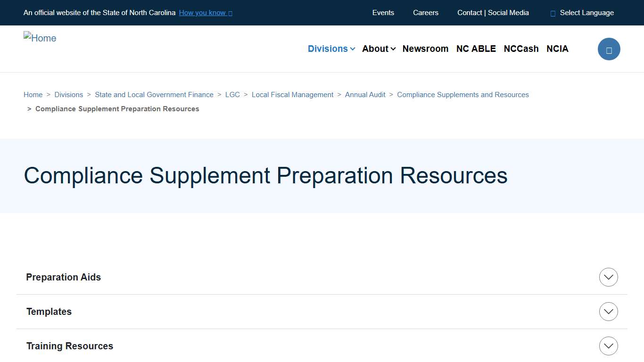The image size is (644, 362).
Task: Open the site search with the magnifying icon
Action: pyautogui.click(x=609, y=49)
